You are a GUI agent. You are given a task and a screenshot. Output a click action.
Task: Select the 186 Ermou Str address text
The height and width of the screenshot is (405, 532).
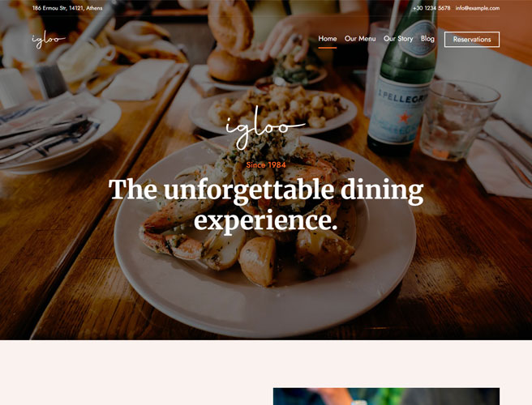tap(67, 8)
